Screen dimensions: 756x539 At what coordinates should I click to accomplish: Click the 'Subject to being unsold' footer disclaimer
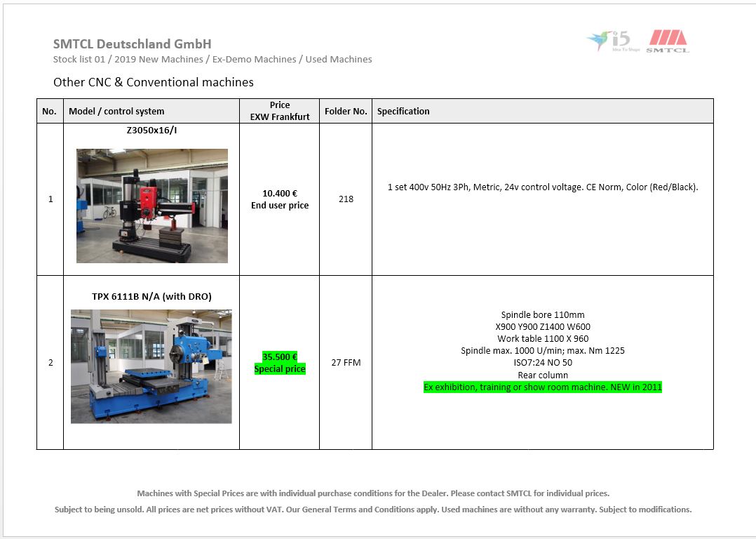click(373, 509)
